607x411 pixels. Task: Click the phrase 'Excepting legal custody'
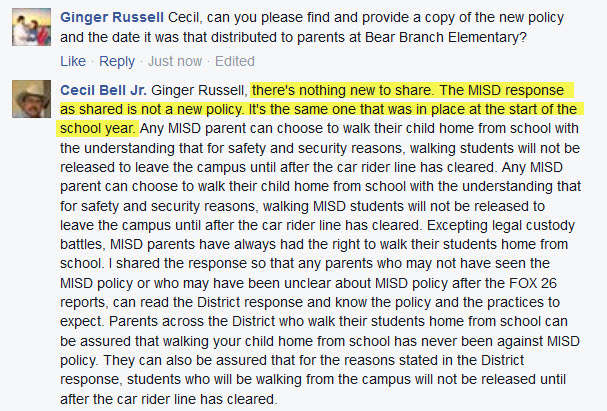click(501, 225)
